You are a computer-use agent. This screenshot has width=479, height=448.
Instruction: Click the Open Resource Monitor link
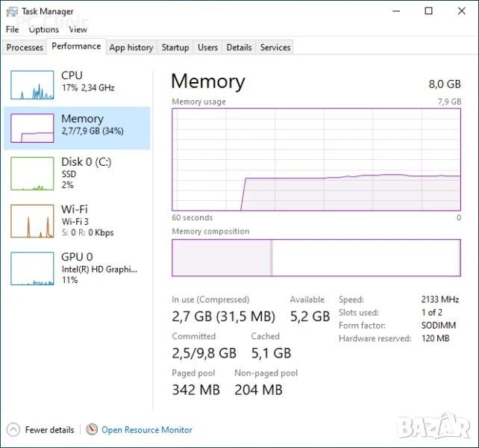coord(147,430)
